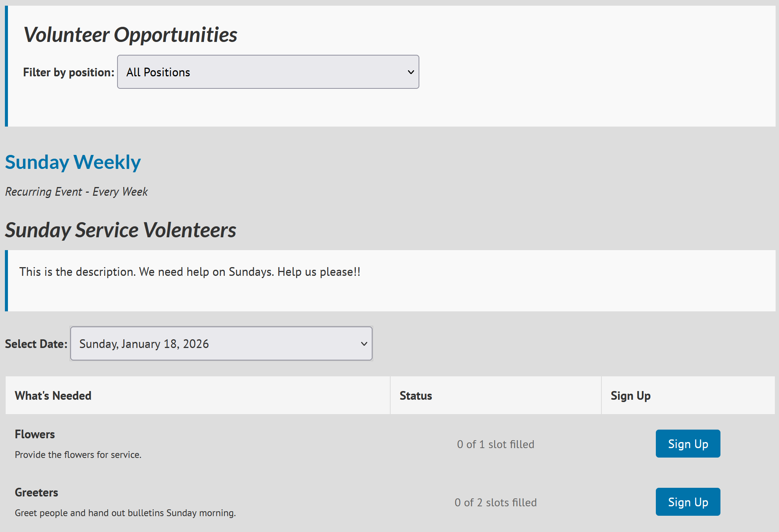The image size is (779, 532).
Task: Click the Volunteer Opportunities heading
Action: click(130, 35)
